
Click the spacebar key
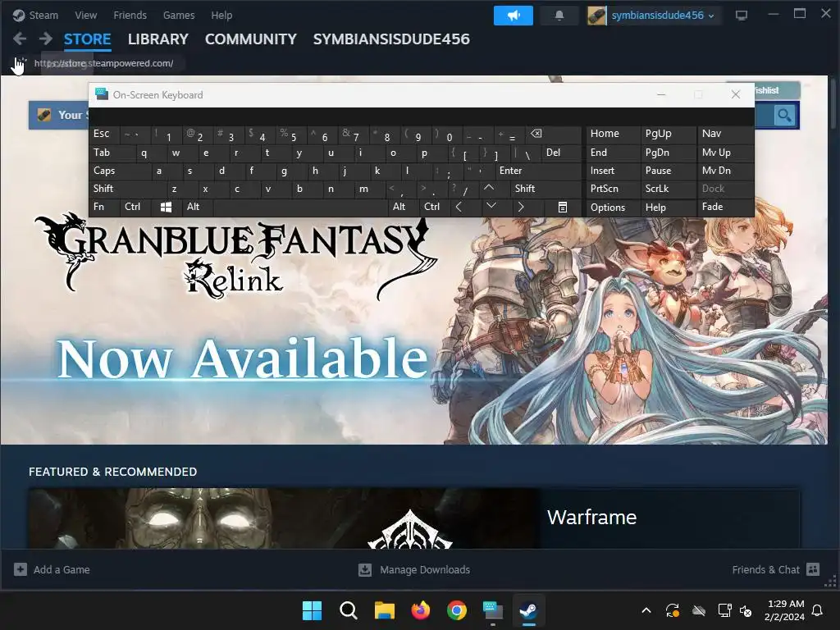[x=300, y=207]
